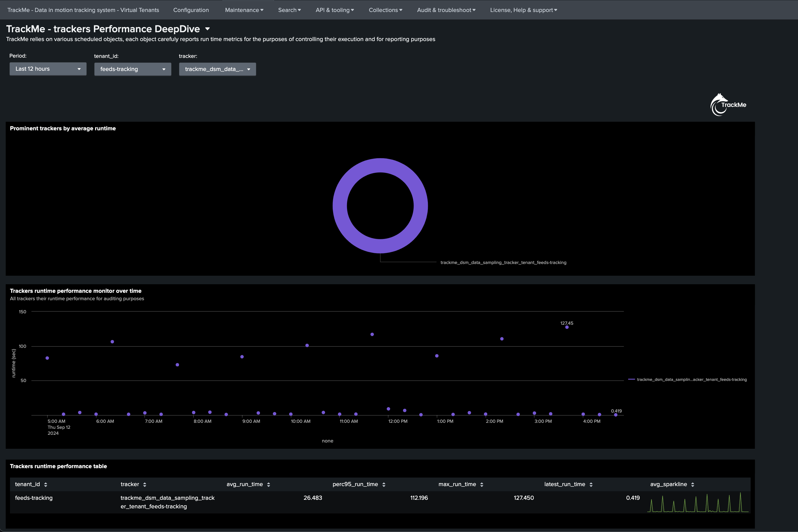Open the Collections menu
Image resolution: width=798 pixels, height=532 pixels.
tap(385, 10)
